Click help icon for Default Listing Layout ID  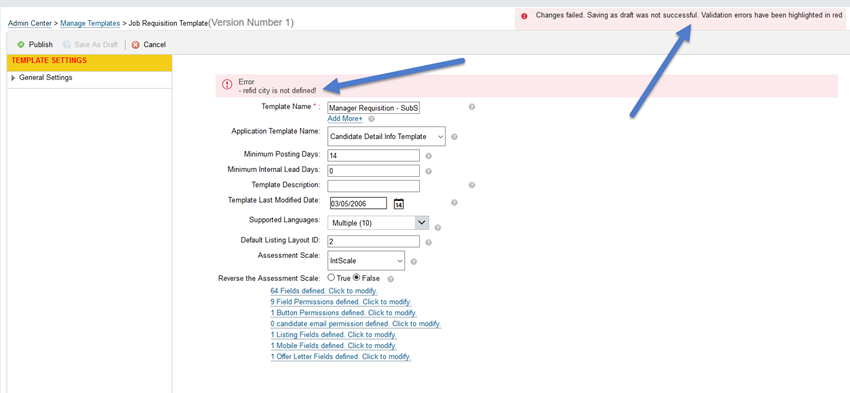[x=428, y=242]
